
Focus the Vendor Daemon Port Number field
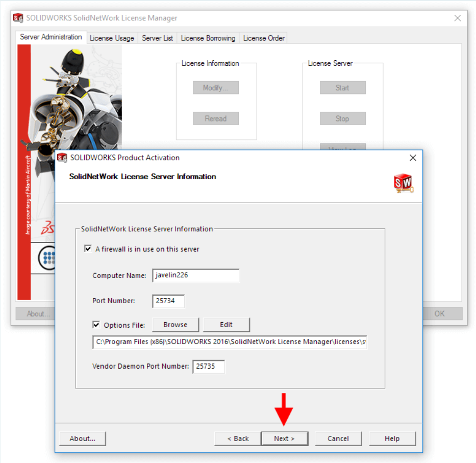209,367
